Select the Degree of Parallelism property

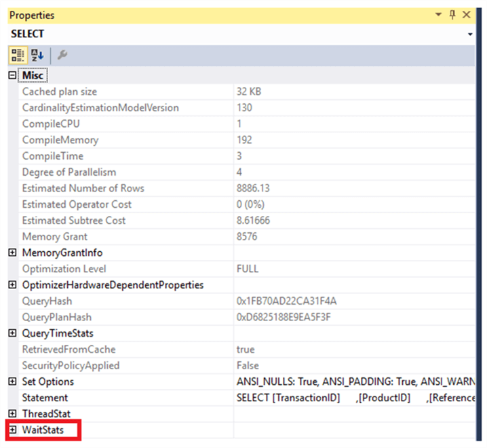(69, 172)
